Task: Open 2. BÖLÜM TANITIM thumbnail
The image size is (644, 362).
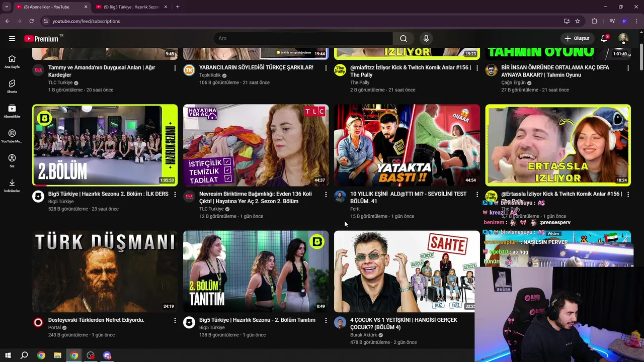Action: point(256,271)
